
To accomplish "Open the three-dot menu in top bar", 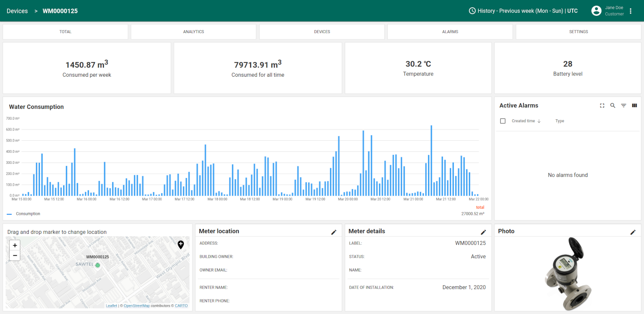I will tap(630, 11).
